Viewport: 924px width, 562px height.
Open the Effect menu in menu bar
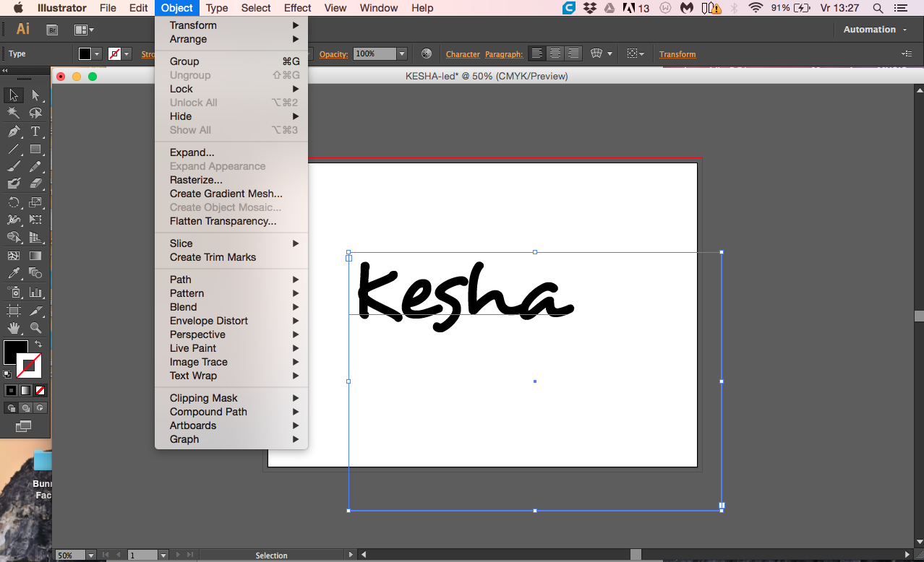(297, 8)
